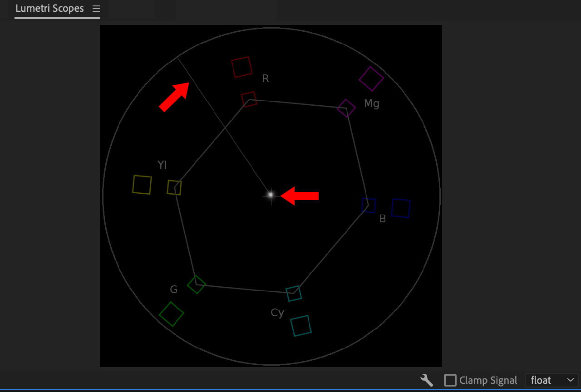The width and height of the screenshot is (581, 392).
Task: Click the inner cyan target box
Action: (294, 293)
